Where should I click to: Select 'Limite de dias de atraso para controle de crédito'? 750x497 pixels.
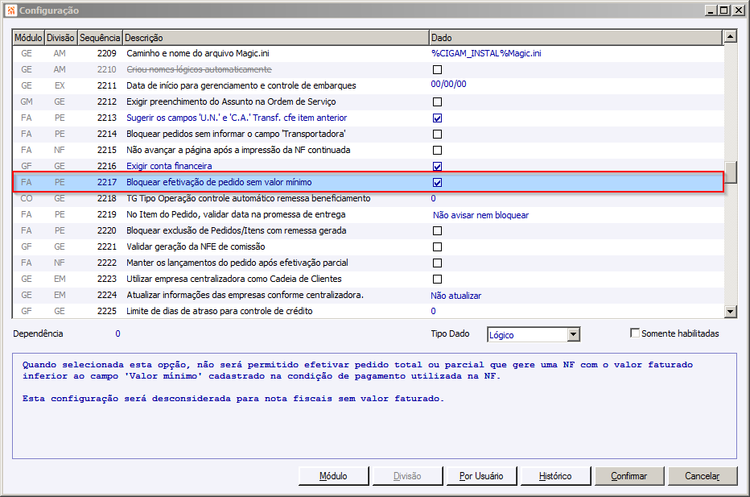368,311
